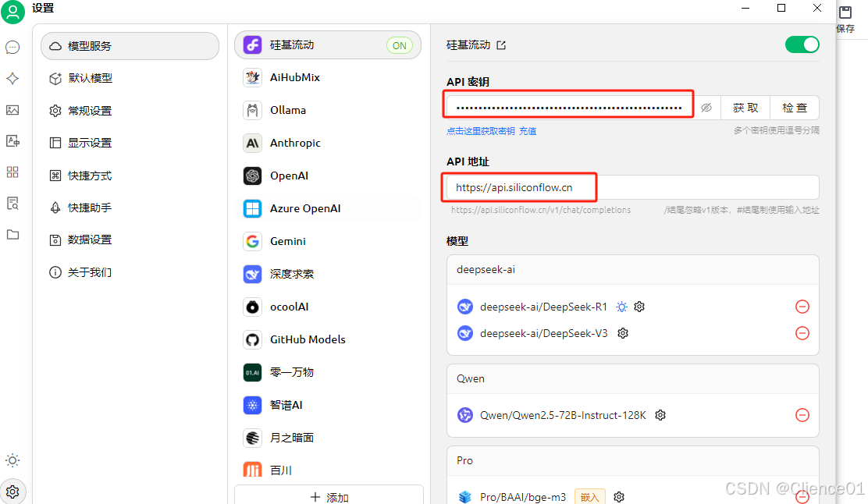Open the chat assistant icon in left sidebar
Image resolution: width=868 pixels, height=504 pixels.
[x=12, y=48]
